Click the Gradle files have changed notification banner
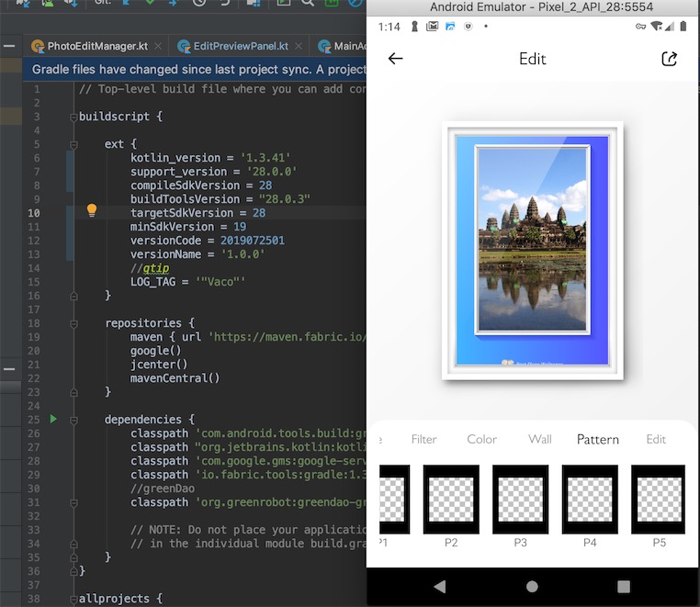Viewport: 700px width, 607px height. (x=194, y=69)
